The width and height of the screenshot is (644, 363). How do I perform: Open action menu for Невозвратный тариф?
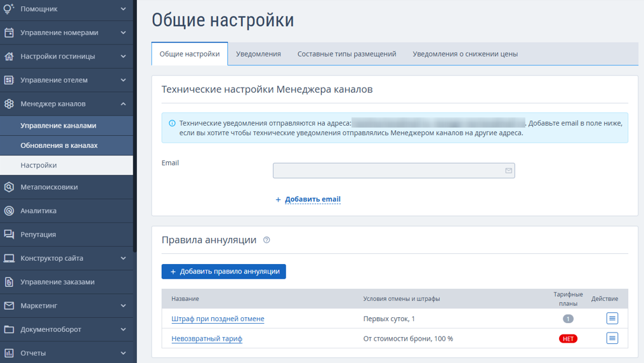pos(612,338)
